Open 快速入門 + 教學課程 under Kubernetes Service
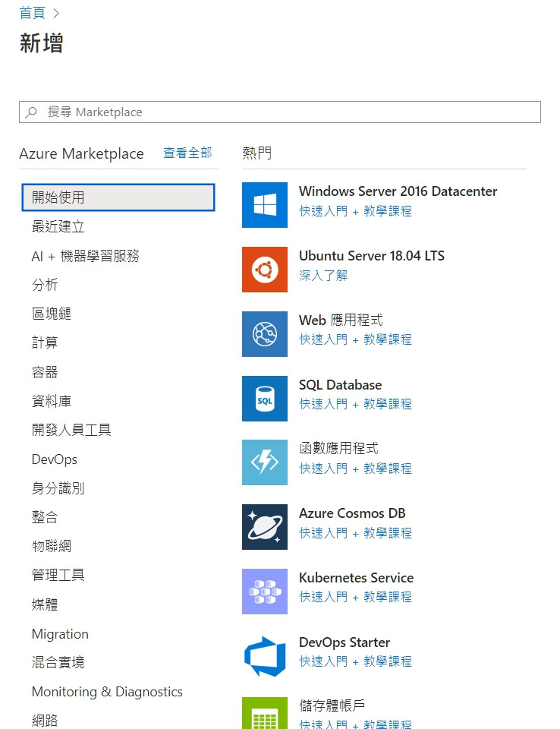The height and width of the screenshot is (729, 560). 356,597
